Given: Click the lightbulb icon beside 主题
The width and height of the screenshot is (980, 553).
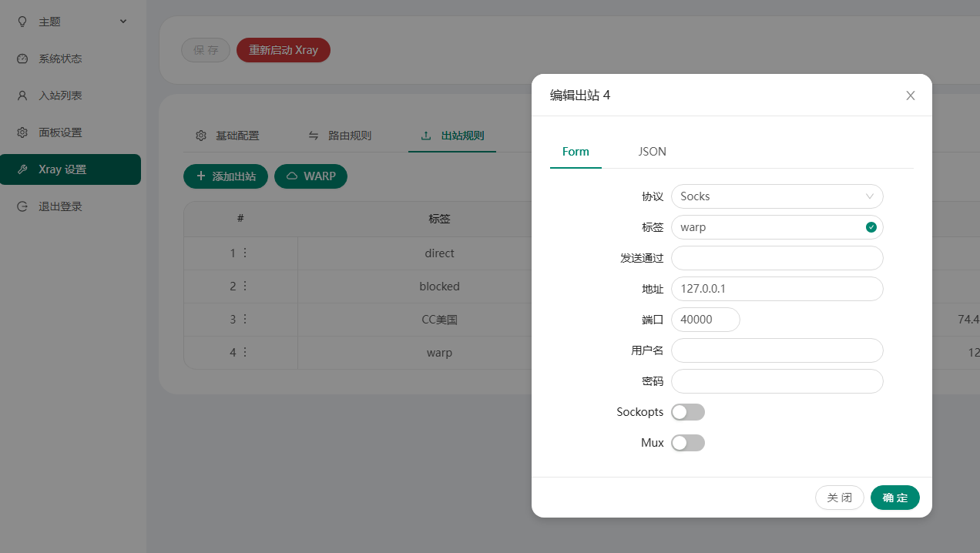Looking at the screenshot, I should tap(22, 22).
